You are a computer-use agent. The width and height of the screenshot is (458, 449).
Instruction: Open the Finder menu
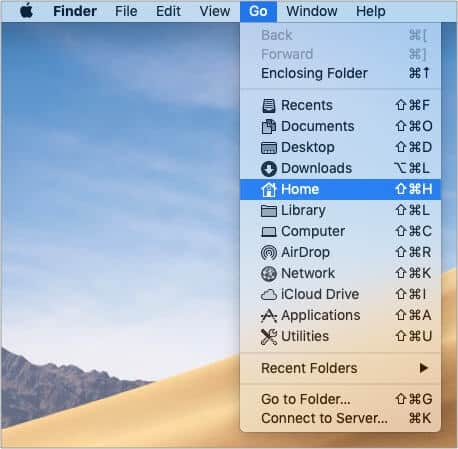[75, 11]
